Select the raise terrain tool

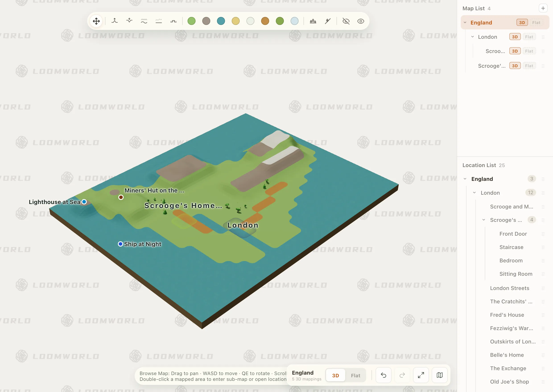coord(115,21)
